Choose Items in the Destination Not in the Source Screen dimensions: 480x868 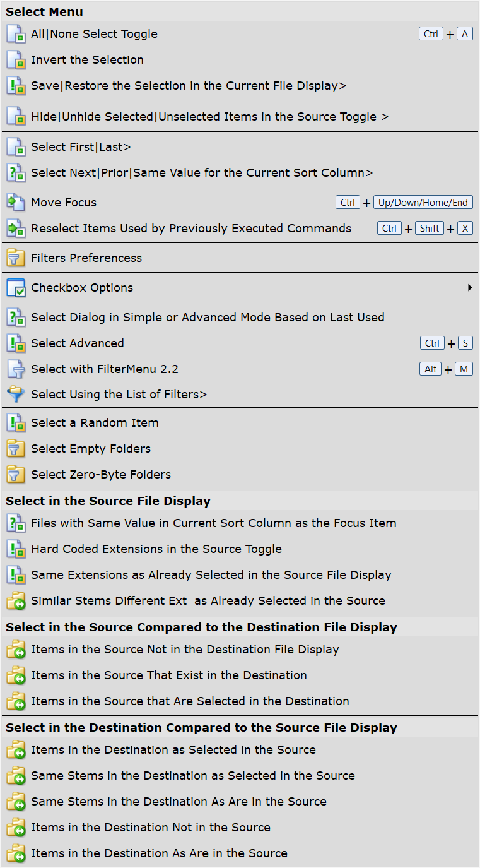coord(151,828)
